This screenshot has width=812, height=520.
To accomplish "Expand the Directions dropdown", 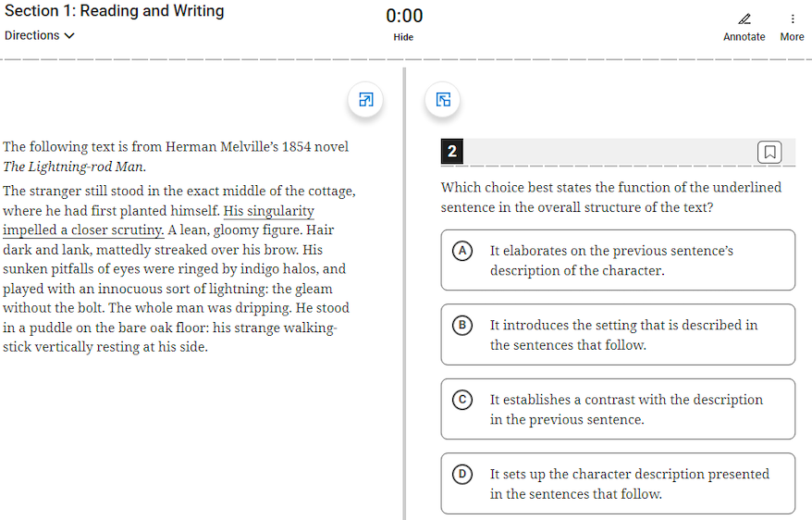I will (x=40, y=35).
